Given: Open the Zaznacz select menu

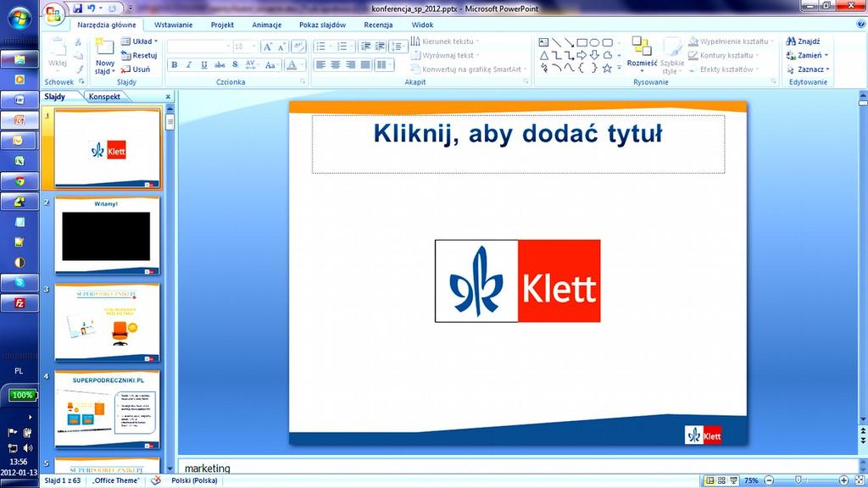Looking at the screenshot, I should [808, 69].
